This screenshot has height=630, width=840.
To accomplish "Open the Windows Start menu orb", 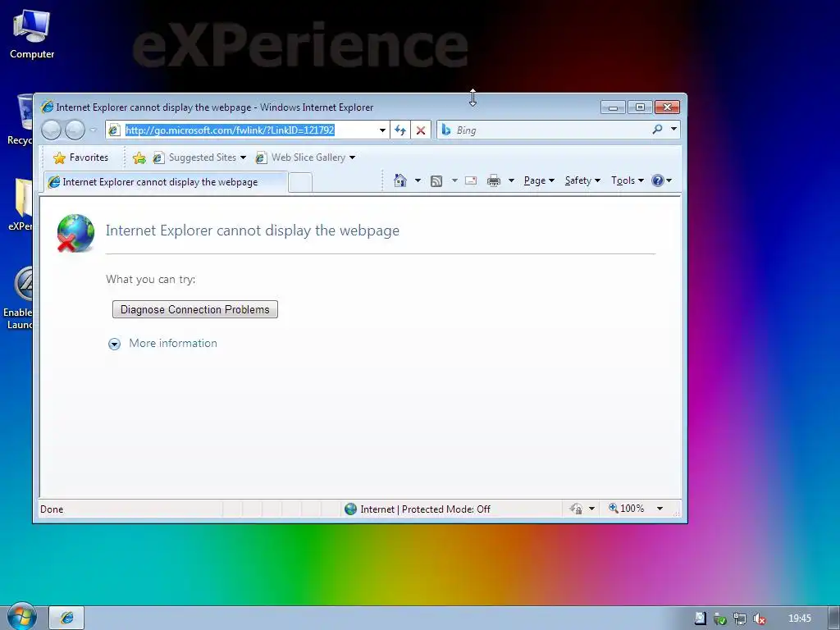I will 22,617.
